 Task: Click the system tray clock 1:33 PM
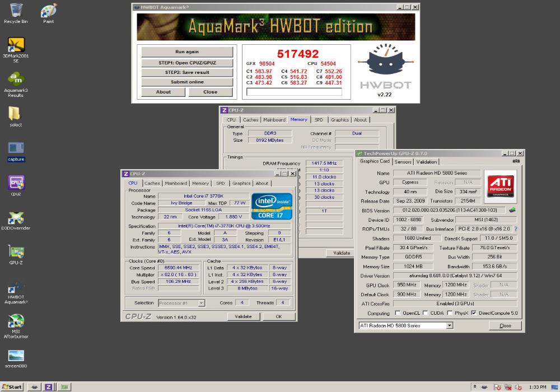(x=538, y=387)
